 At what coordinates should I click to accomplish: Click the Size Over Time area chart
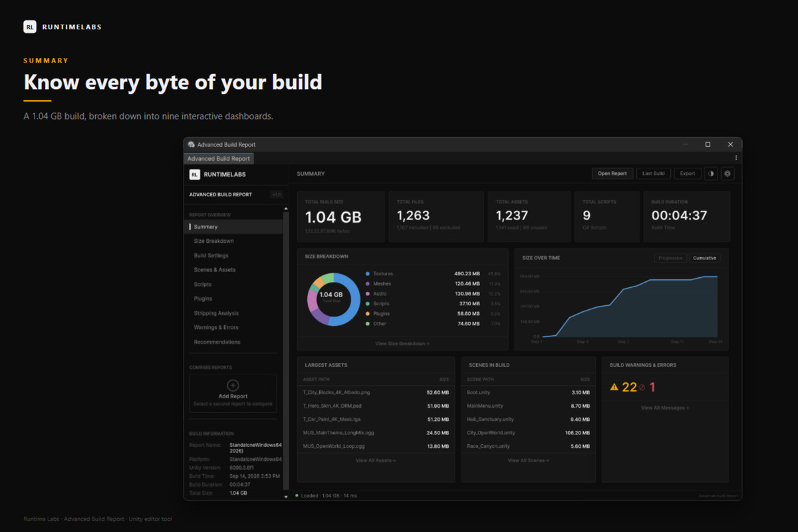pyautogui.click(x=630, y=306)
